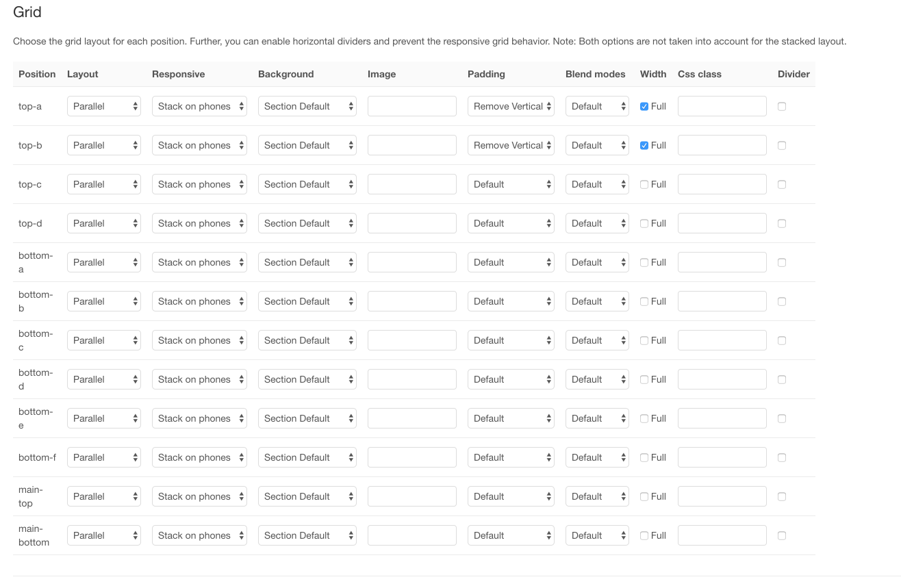
Task: Open Padding dropdown for bottom-b
Action: [x=511, y=301]
